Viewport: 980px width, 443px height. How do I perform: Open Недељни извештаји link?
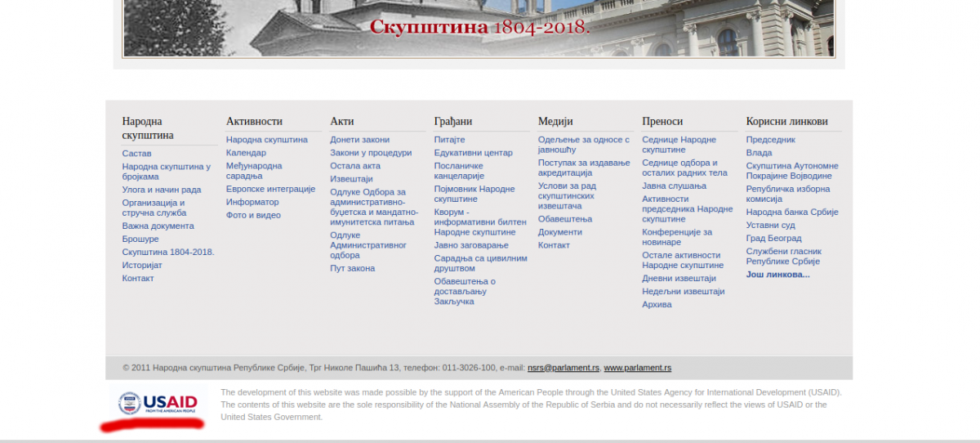(x=683, y=291)
